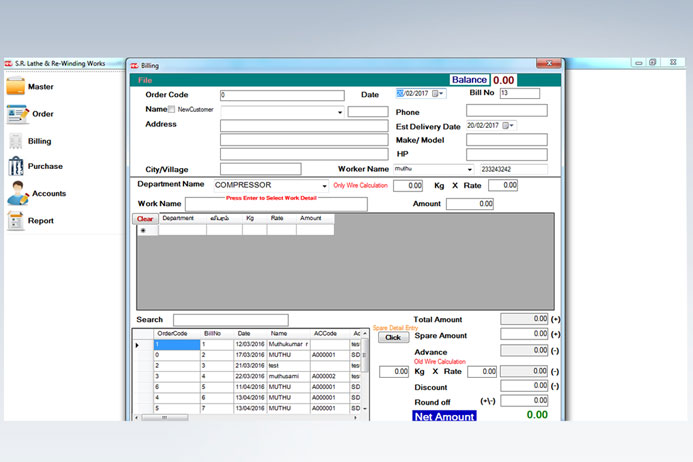Expand the Department Name dropdown

324,186
